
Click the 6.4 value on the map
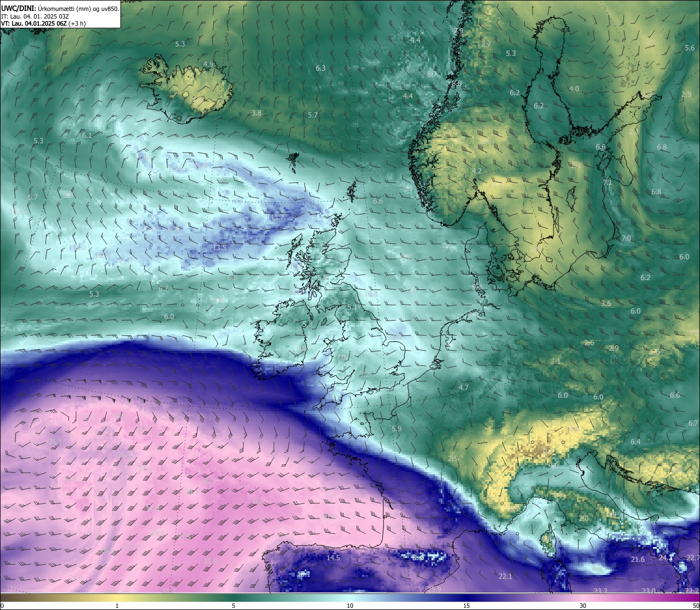tap(635, 441)
